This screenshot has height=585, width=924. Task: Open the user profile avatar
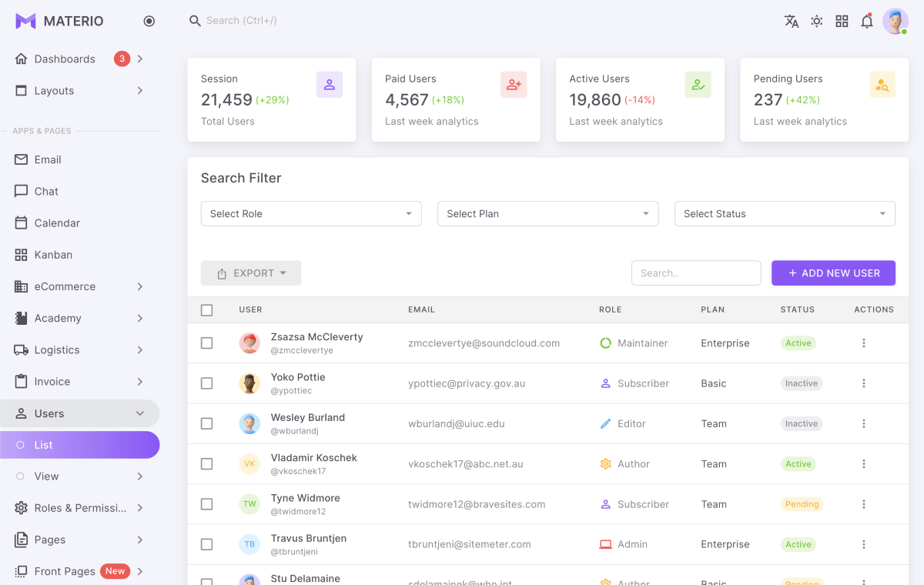coord(896,22)
